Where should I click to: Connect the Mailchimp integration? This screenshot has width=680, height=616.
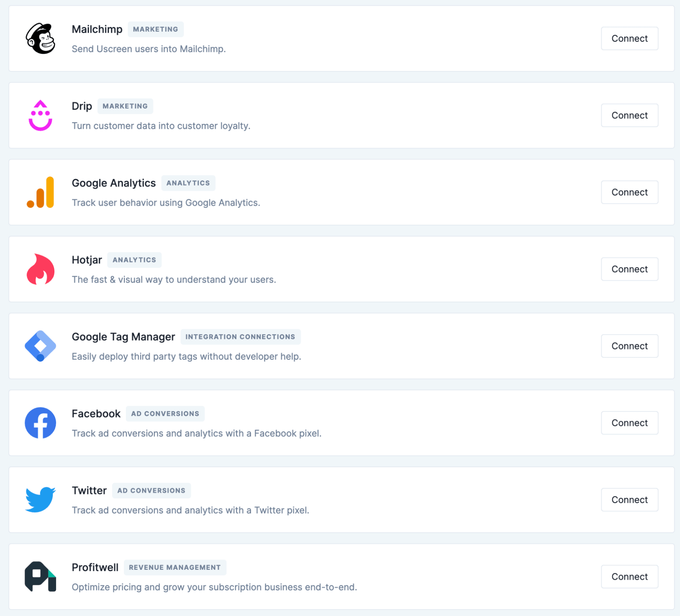[x=629, y=38]
